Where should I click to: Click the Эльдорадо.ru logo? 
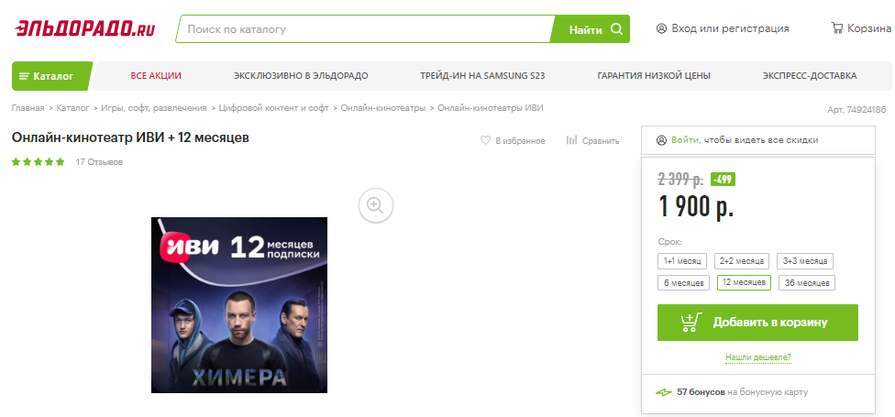(85, 29)
